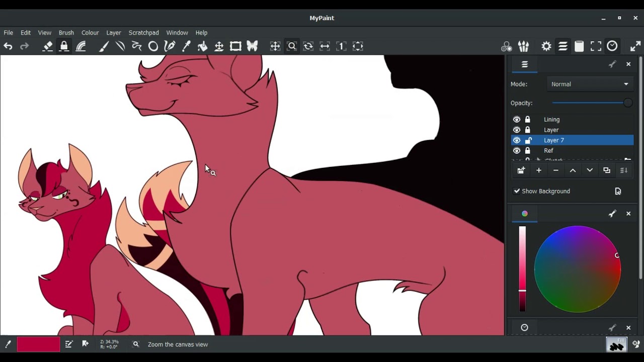Select the Colour Picker eyedropper tool

pos(186,46)
